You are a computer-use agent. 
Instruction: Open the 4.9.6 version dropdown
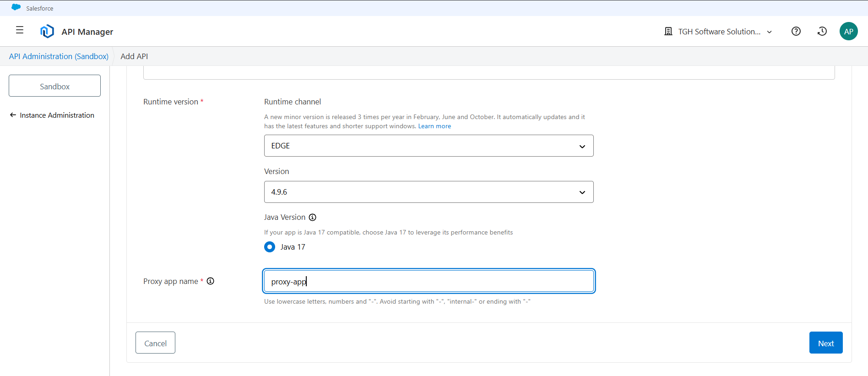click(x=429, y=192)
